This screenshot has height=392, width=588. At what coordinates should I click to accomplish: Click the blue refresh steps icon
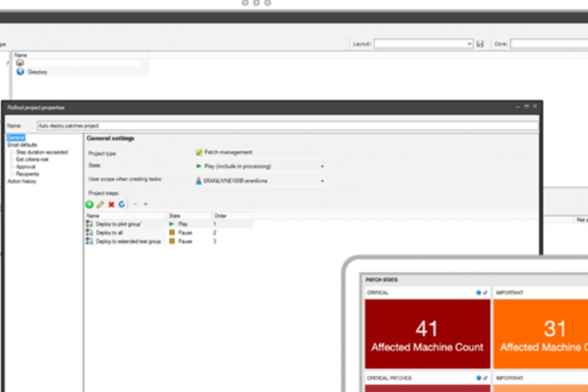[x=121, y=205]
